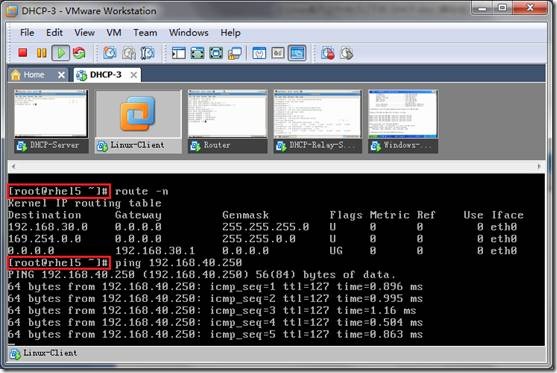Open the Team menu
This screenshot has width=557, height=373.
[x=145, y=33]
